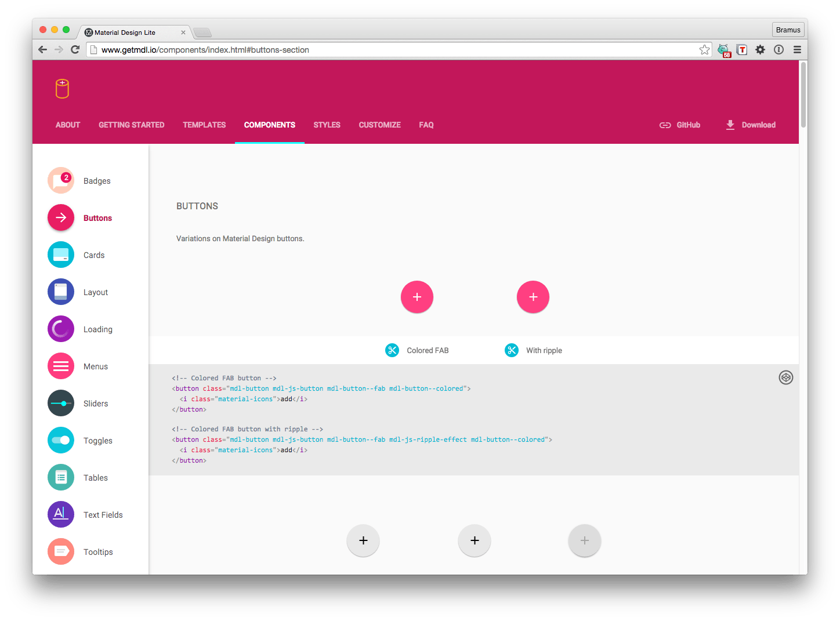Click the scissors icon beside Colored FAB
This screenshot has width=840, height=621.
[392, 350]
